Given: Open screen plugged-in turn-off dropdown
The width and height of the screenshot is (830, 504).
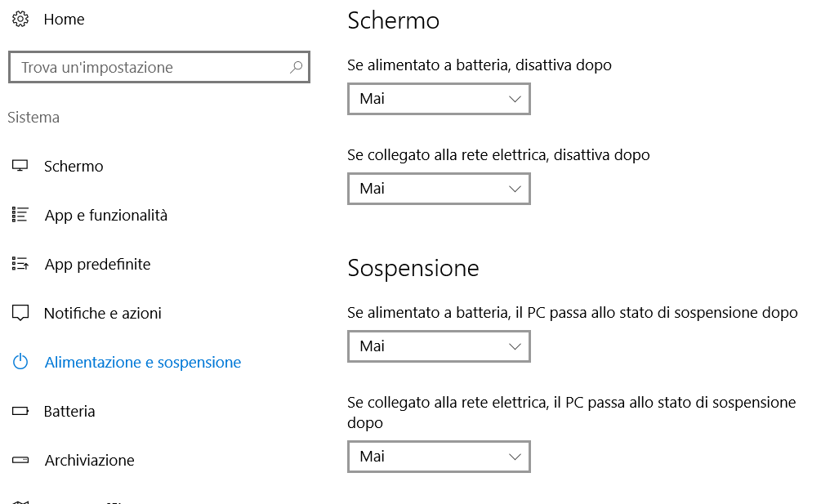Looking at the screenshot, I should point(439,189).
